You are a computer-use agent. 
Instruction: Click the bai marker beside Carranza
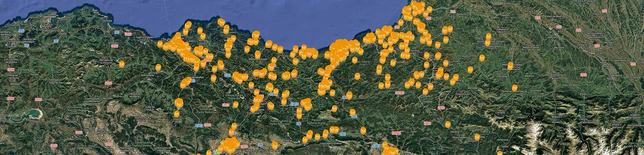122,64
